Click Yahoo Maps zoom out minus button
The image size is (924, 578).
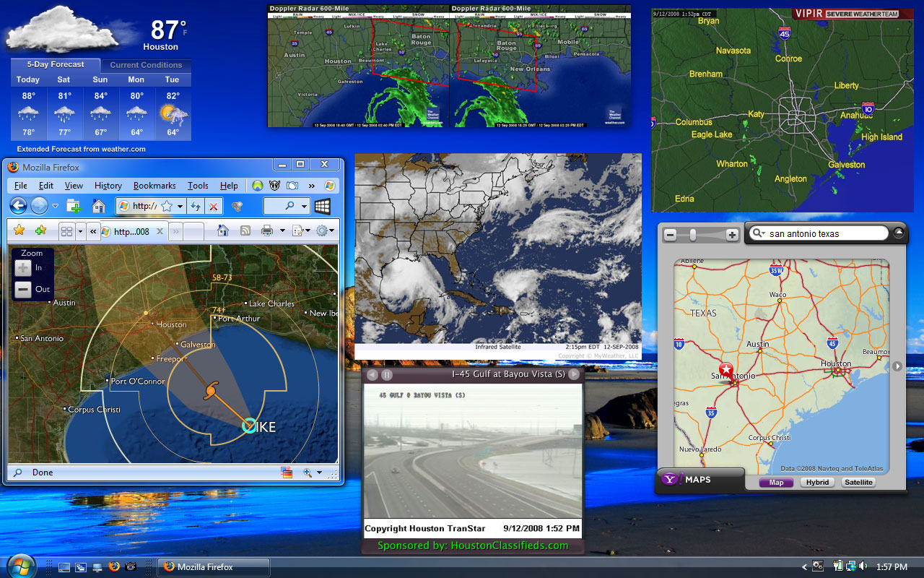pyautogui.click(x=670, y=235)
